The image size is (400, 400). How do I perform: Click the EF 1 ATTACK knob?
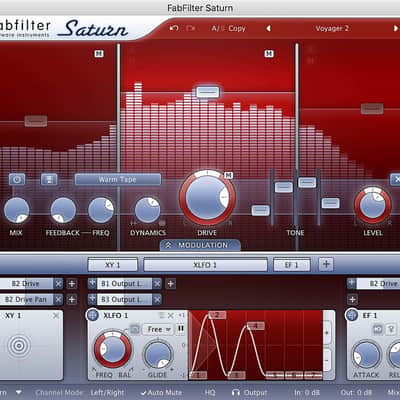366,355
